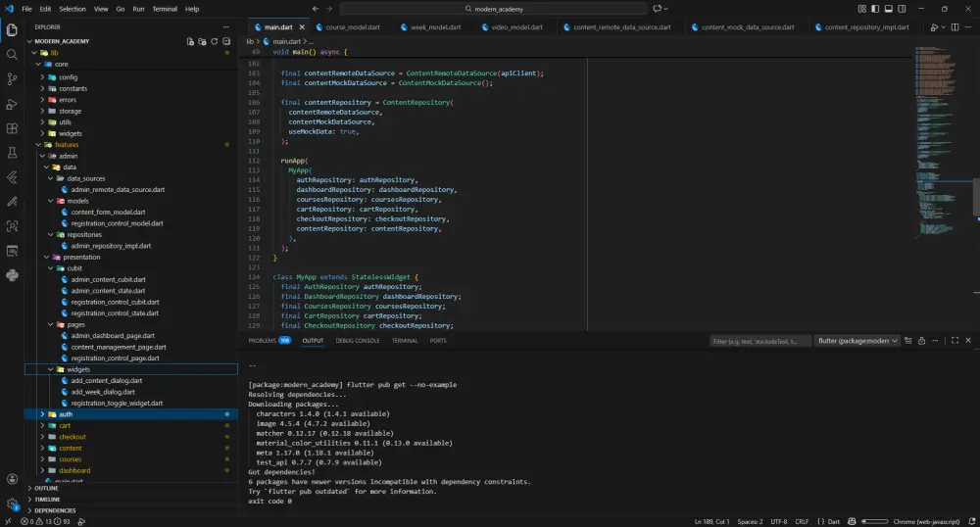980x527 pixels.
Task: Open the Python extension icon in activity bar
Action: (12, 275)
